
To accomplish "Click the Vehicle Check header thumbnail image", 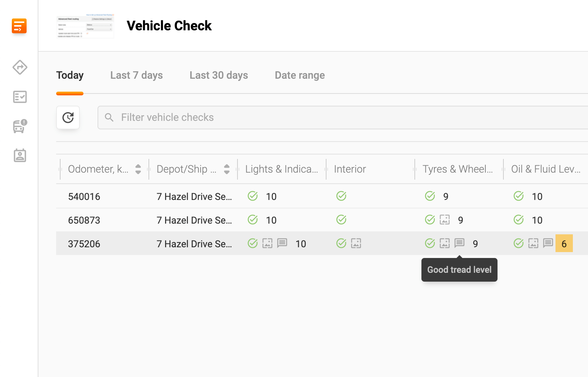I will tap(85, 26).
